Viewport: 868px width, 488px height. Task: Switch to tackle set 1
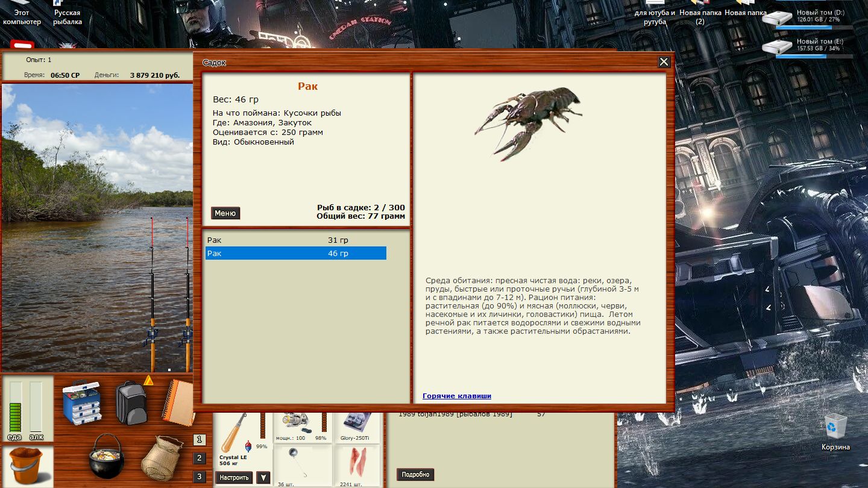[200, 440]
